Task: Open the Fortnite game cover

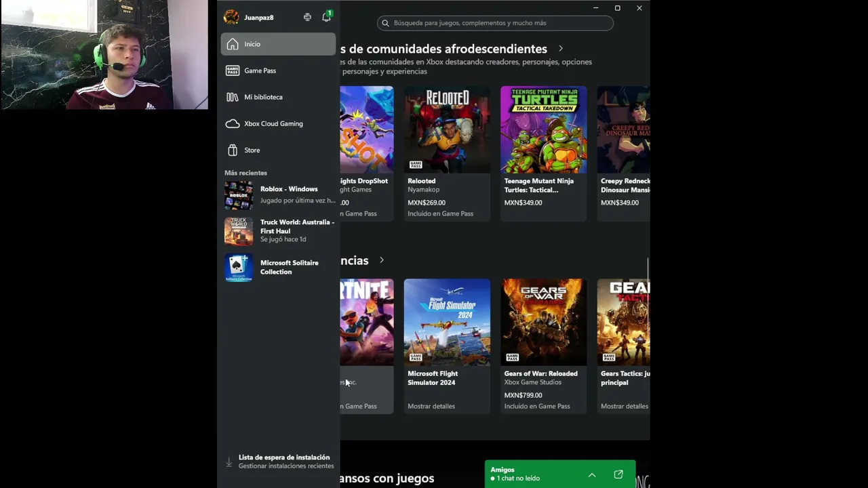Action: (x=367, y=322)
